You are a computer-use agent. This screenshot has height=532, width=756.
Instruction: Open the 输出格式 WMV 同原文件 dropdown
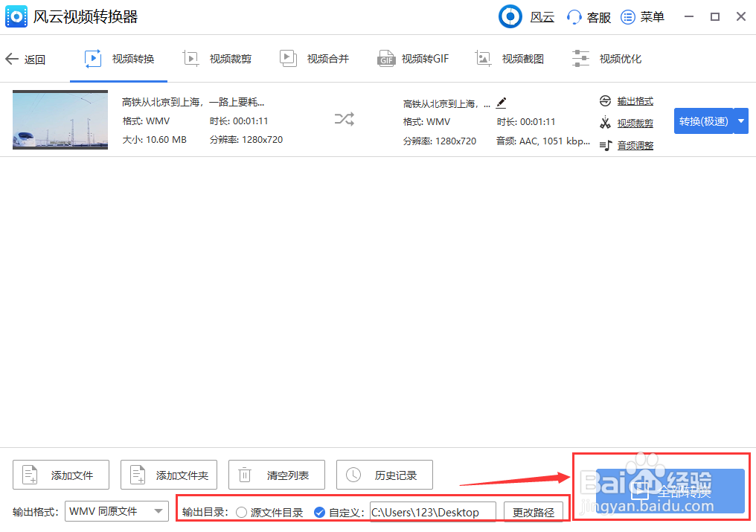[x=116, y=512]
